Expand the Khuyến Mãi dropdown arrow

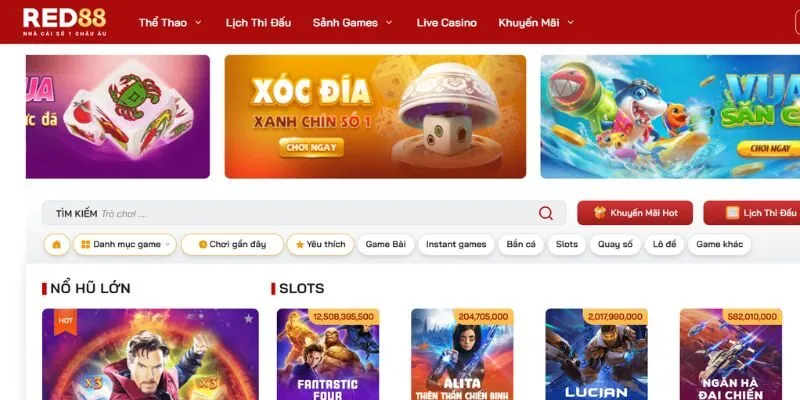570,22
